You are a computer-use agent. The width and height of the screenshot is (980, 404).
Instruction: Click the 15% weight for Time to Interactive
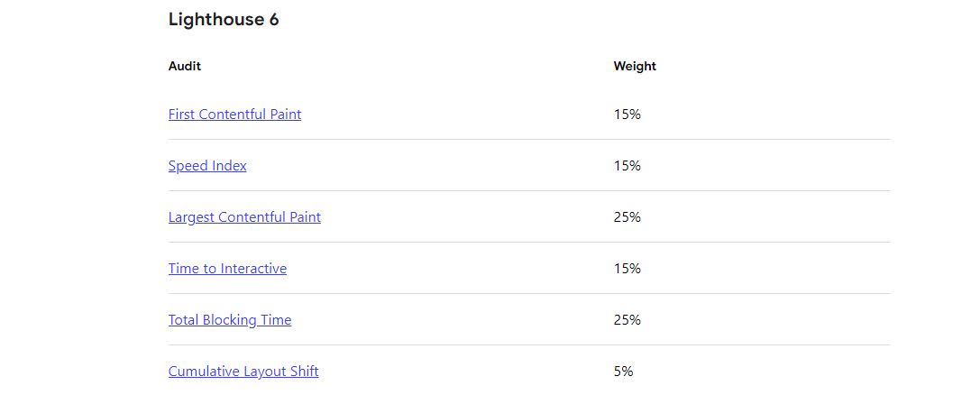tap(627, 269)
